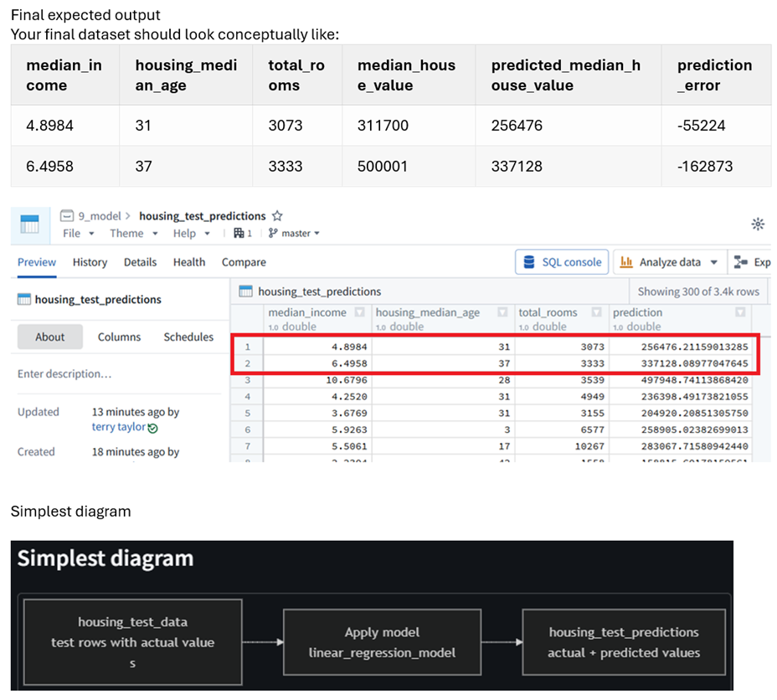The image size is (777, 700).
Task: Switch to the History tab
Action: click(90, 262)
